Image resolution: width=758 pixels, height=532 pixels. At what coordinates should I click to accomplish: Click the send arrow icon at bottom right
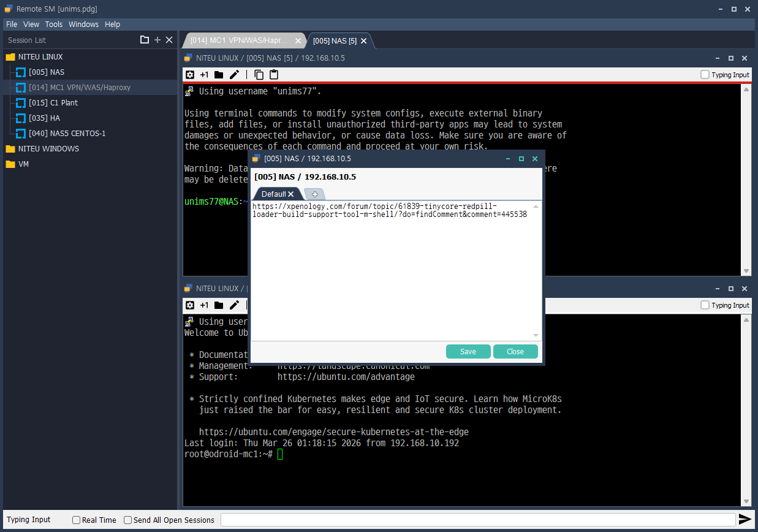click(745, 520)
